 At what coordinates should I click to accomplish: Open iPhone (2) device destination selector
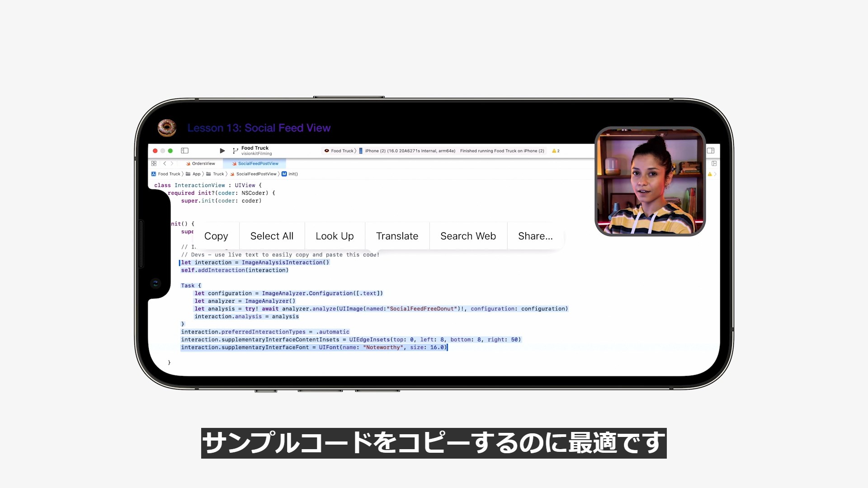[x=409, y=151]
